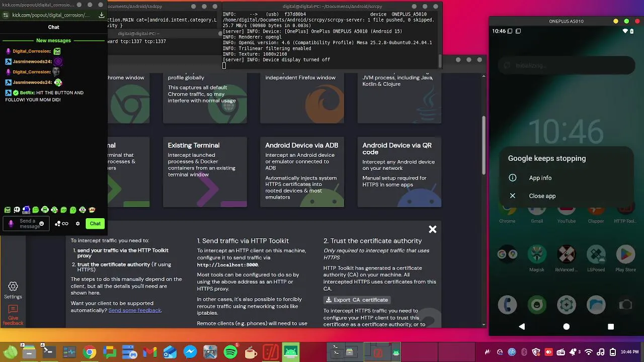Click the download icon in Kick address bar

[x=102, y=15]
